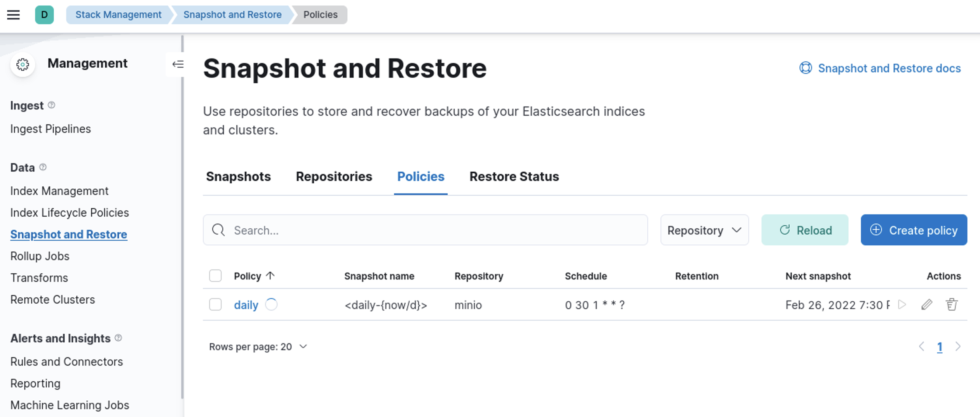Edit the daily policy pencil icon
Screen dimensions: 980x417
pos(927,305)
